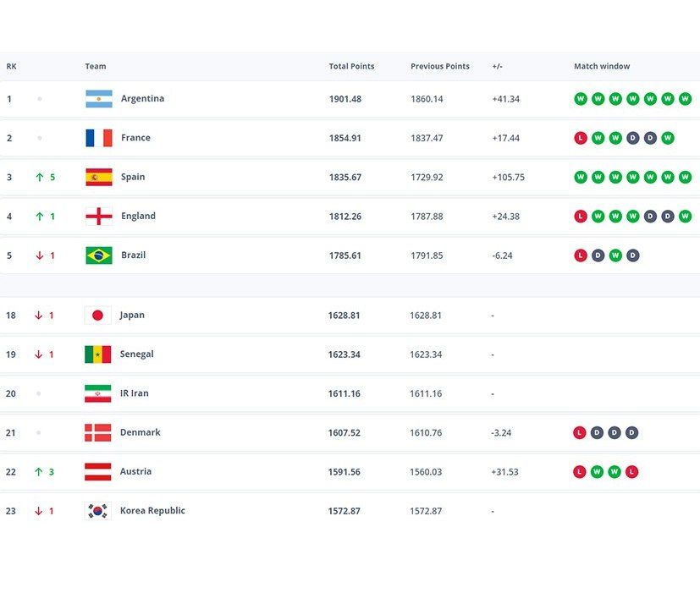
Task: Click France's red L match result badge
Action: pos(580,138)
